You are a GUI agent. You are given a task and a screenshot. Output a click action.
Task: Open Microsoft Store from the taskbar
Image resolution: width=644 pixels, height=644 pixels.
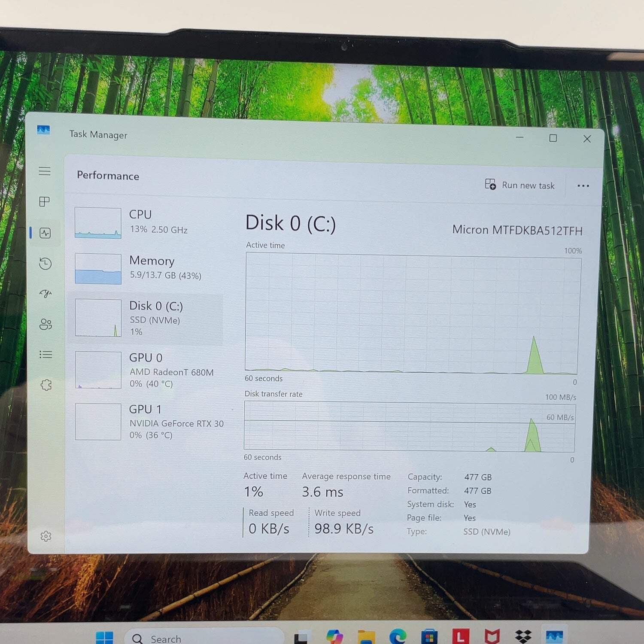pos(429,637)
